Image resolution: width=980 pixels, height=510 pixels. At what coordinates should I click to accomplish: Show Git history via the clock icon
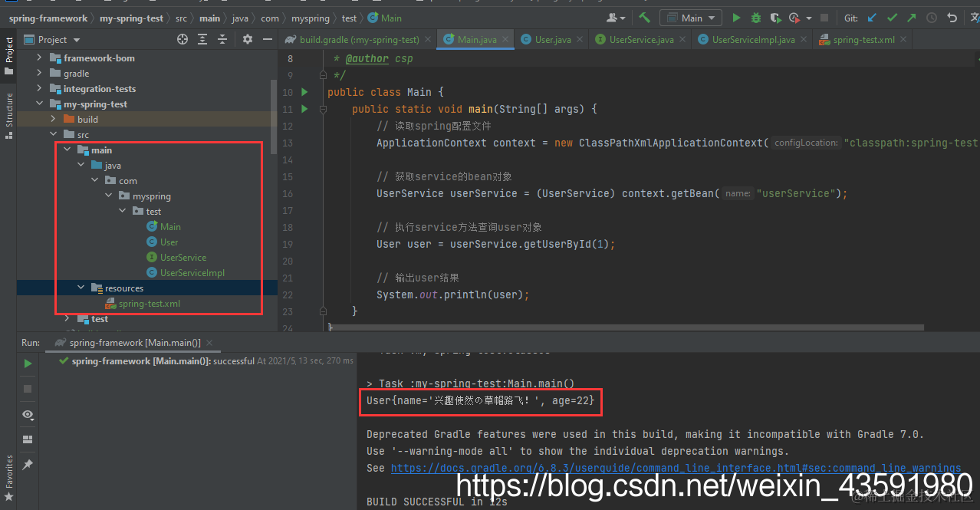(x=932, y=18)
